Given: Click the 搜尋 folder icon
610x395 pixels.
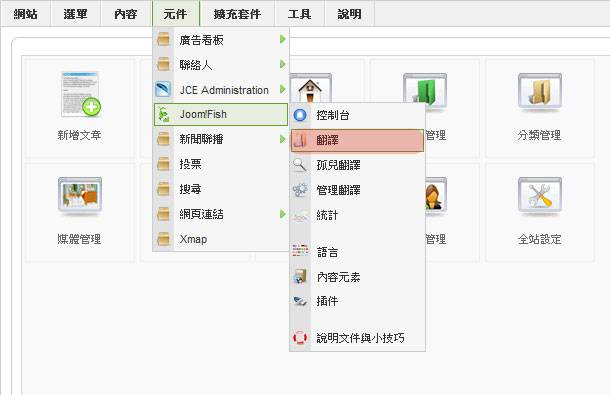Looking at the screenshot, I should click(x=163, y=189).
